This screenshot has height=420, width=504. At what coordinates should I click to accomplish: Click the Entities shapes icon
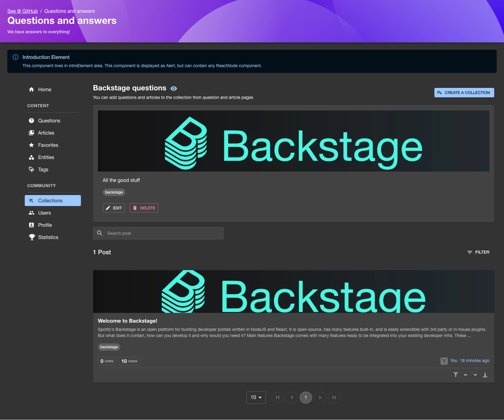tap(31, 157)
